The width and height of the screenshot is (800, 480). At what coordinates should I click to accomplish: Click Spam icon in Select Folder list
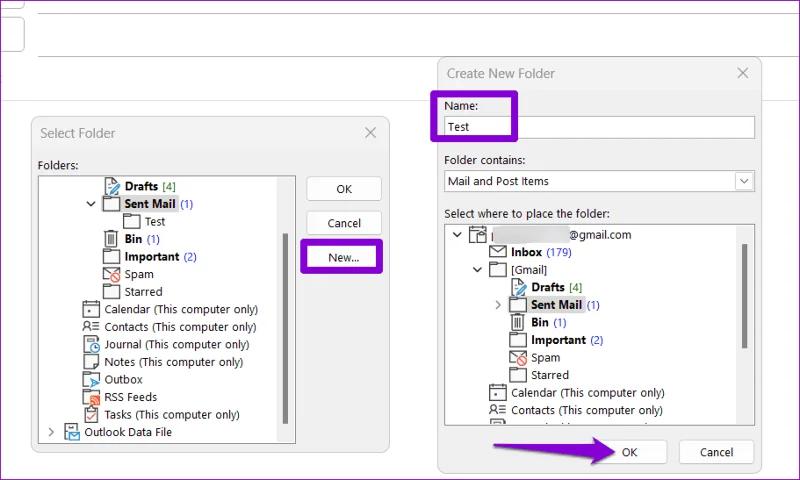[111, 274]
